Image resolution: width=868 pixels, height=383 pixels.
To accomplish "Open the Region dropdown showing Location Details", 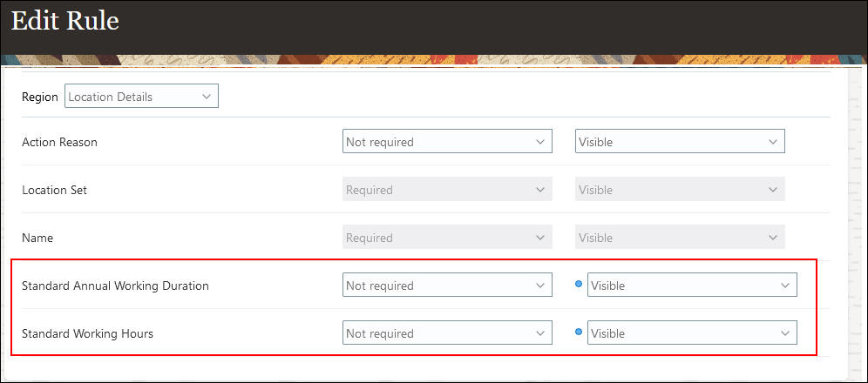I will [x=141, y=97].
